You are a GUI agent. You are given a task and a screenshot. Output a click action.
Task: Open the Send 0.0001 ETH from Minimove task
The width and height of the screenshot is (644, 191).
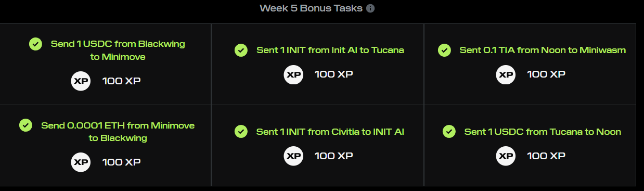point(118,132)
